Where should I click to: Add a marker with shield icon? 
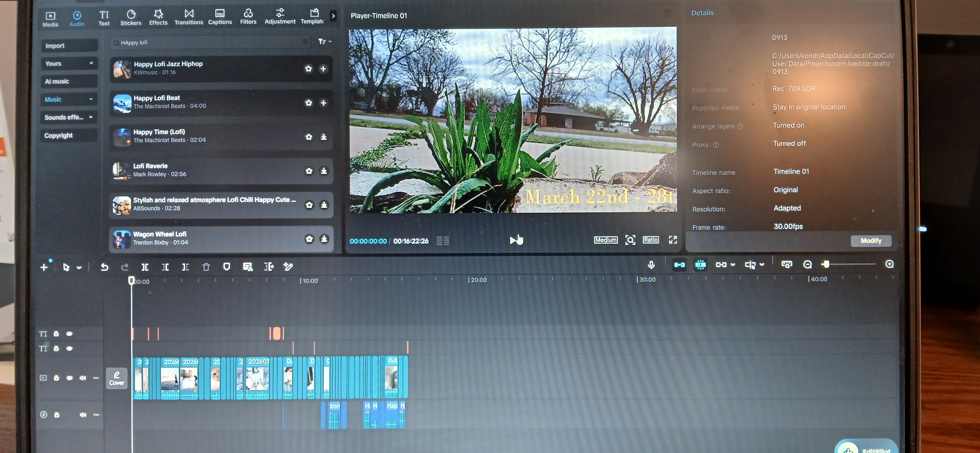pyautogui.click(x=227, y=267)
